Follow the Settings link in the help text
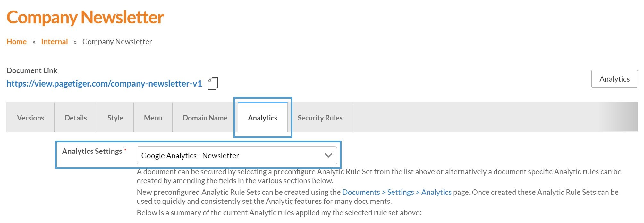The height and width of the screenshot is (223, 644). (x=400, y=192)
